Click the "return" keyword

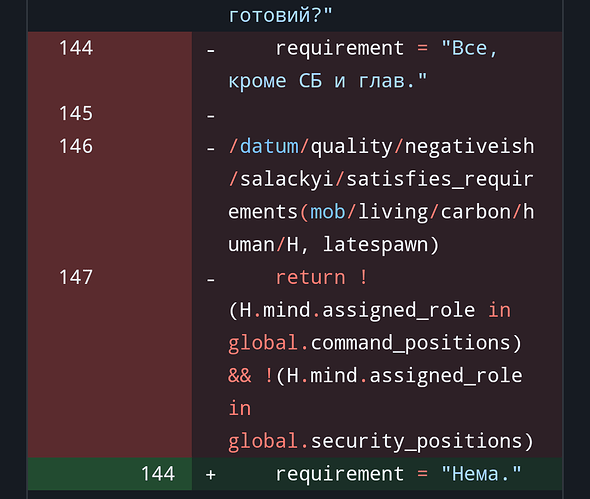(x=310, y=277)
